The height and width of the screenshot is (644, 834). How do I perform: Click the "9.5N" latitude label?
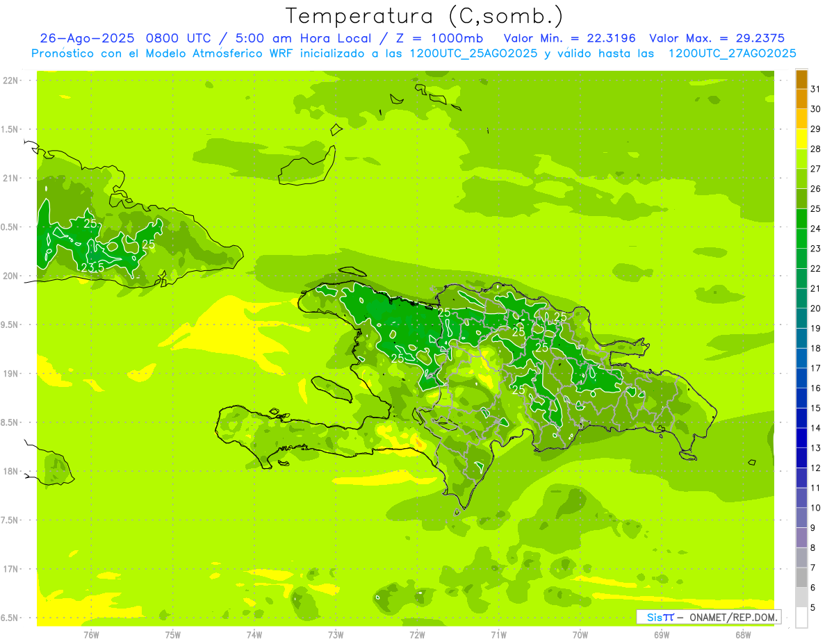point(10,325)
